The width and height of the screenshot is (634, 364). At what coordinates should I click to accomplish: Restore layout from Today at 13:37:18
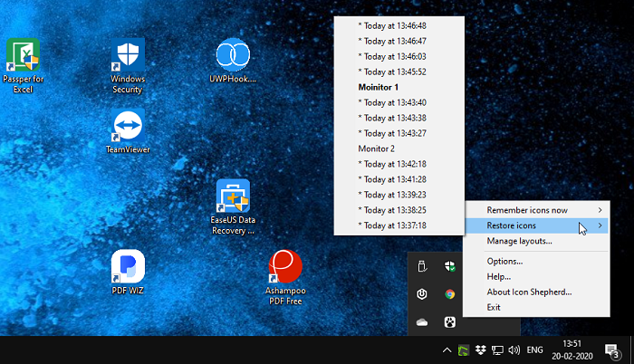click(x=394, y=225)
